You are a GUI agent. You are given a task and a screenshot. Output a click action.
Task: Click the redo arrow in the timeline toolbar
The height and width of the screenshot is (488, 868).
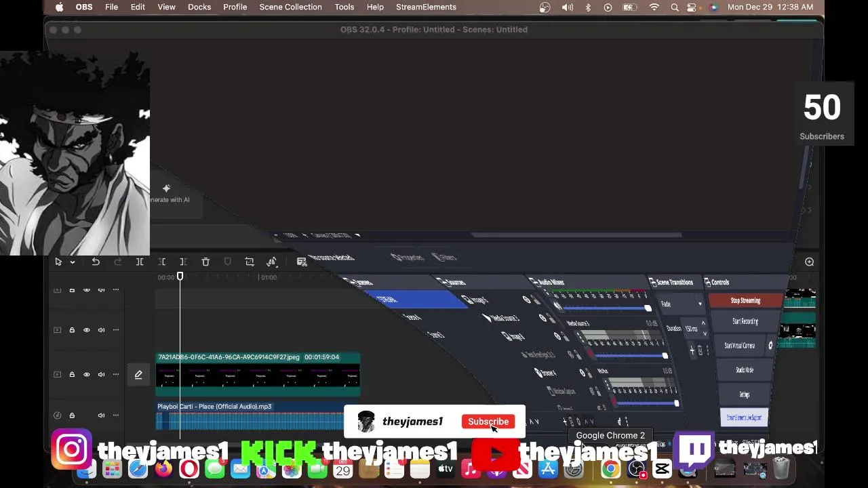(118, 262)
